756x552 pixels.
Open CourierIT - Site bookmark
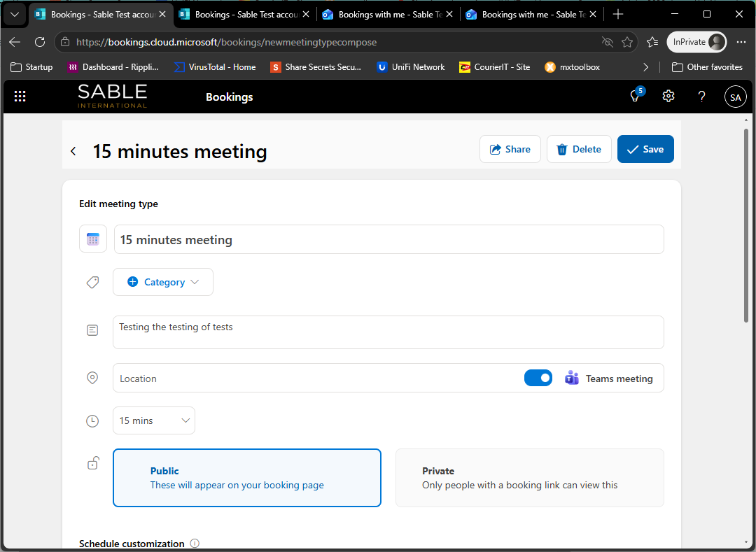coord(495,67)
